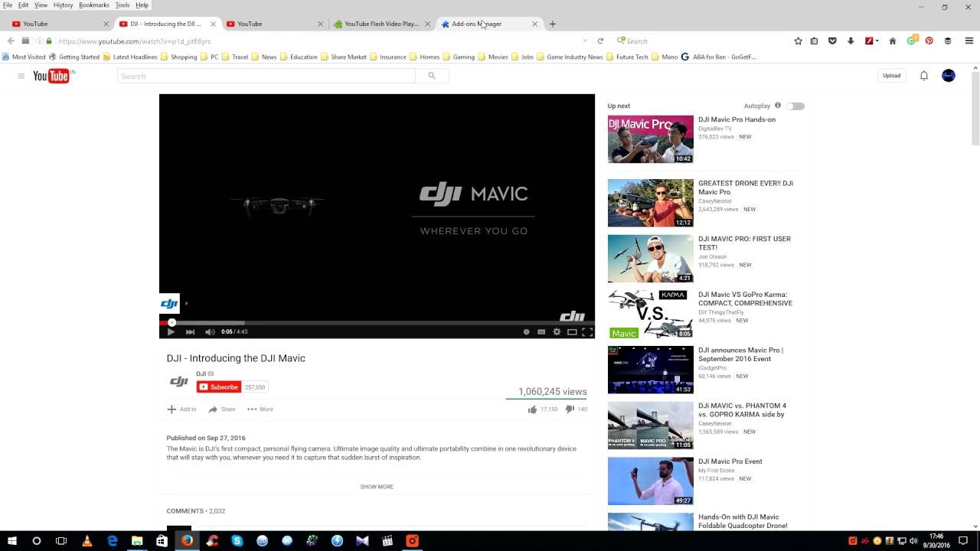The height and width of the screenshot is (551, 980).
Task: Open the Firefox downloads arrow
Action: click(x=851, y=41)
